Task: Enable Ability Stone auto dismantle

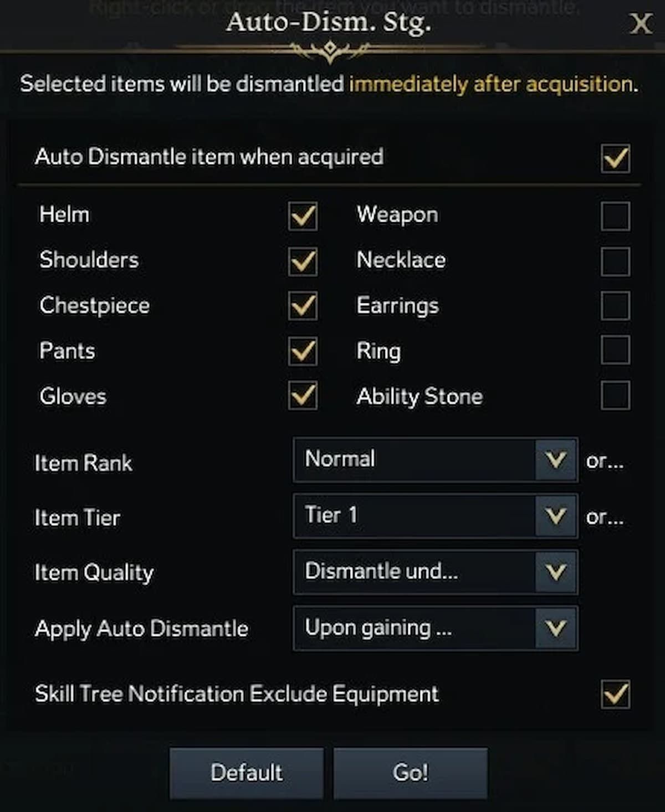Action: coord(615,395)
